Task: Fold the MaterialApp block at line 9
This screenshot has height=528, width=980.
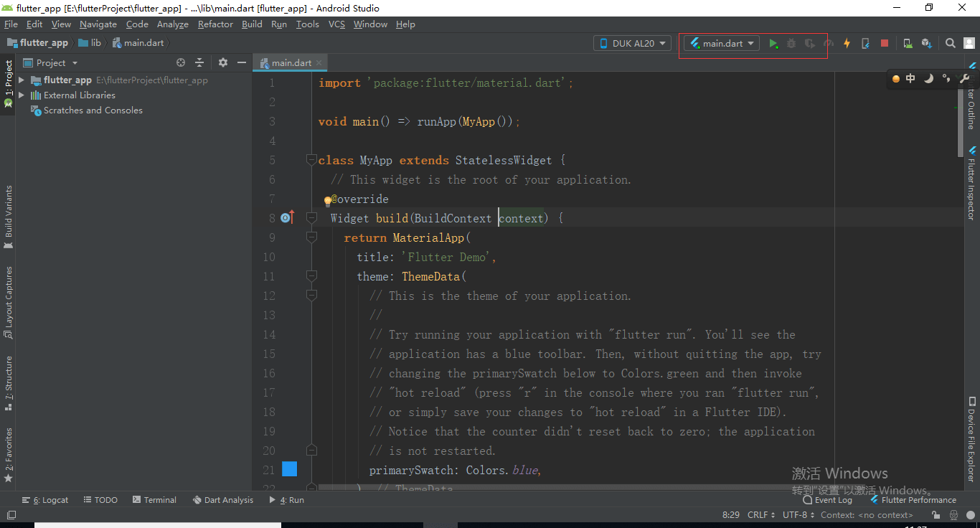Action: click(311, 237)
